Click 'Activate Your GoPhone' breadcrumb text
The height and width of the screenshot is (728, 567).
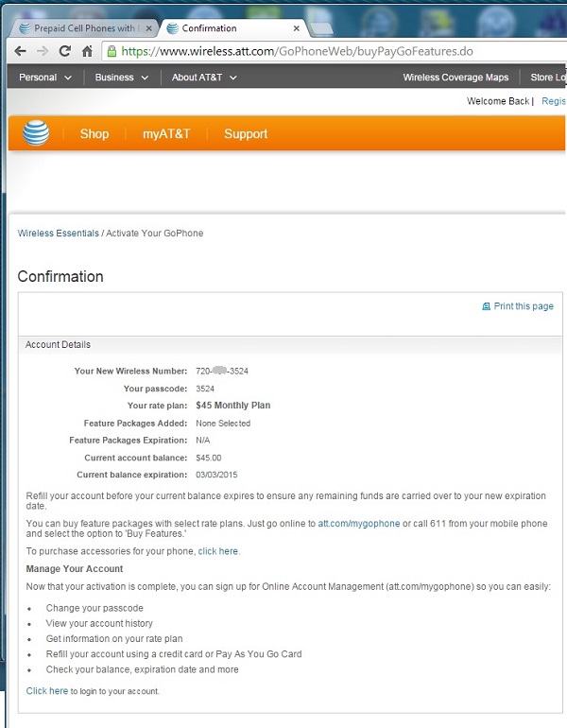155,234
